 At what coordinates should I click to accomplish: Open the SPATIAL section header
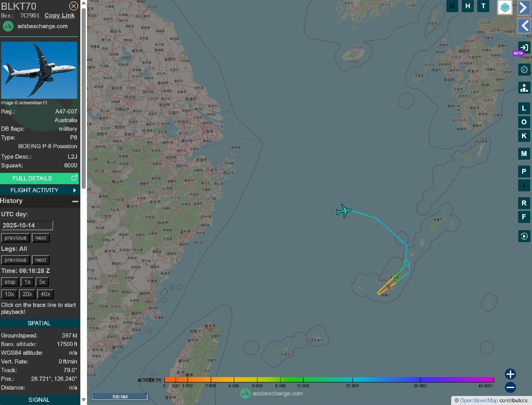(39, 323)
